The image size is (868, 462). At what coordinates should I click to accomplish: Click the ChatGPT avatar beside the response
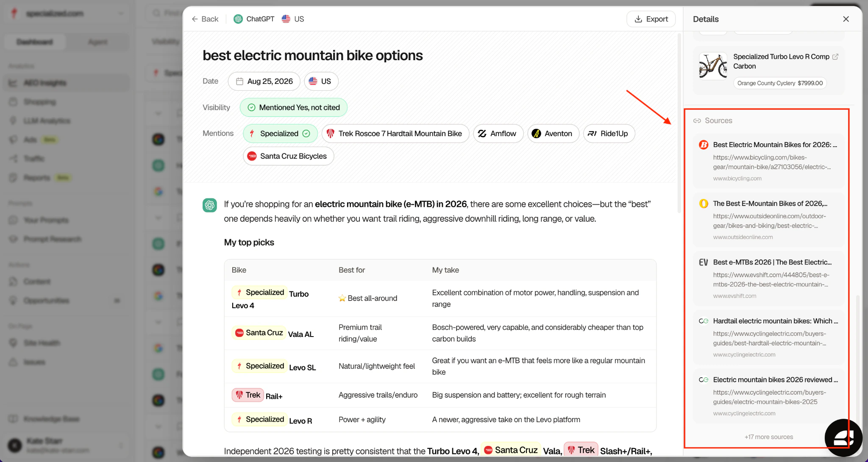[209, 205]
